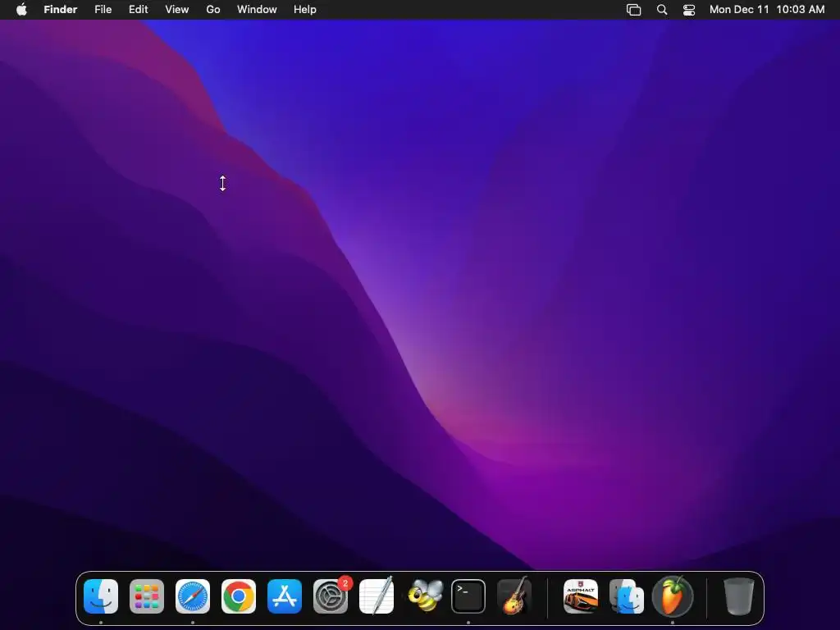
Task: Open Terminal from the Dock
Action: (x=468, y=596)
